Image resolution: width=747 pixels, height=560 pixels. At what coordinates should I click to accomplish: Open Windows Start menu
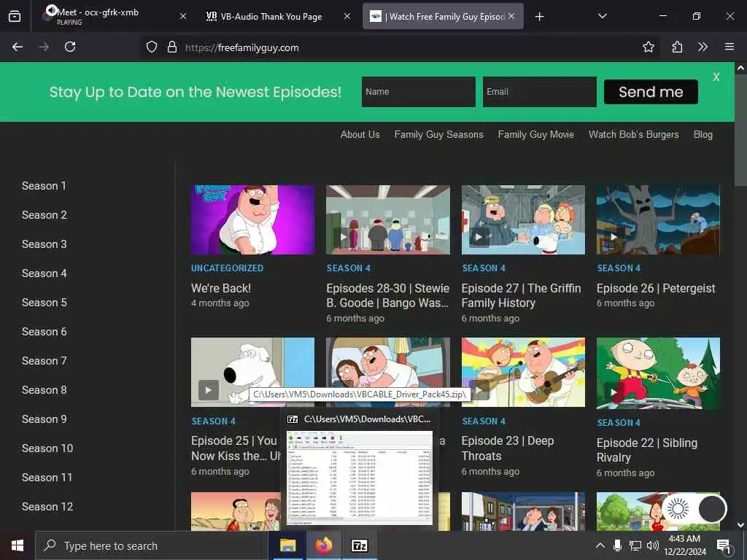click(18, 545)
